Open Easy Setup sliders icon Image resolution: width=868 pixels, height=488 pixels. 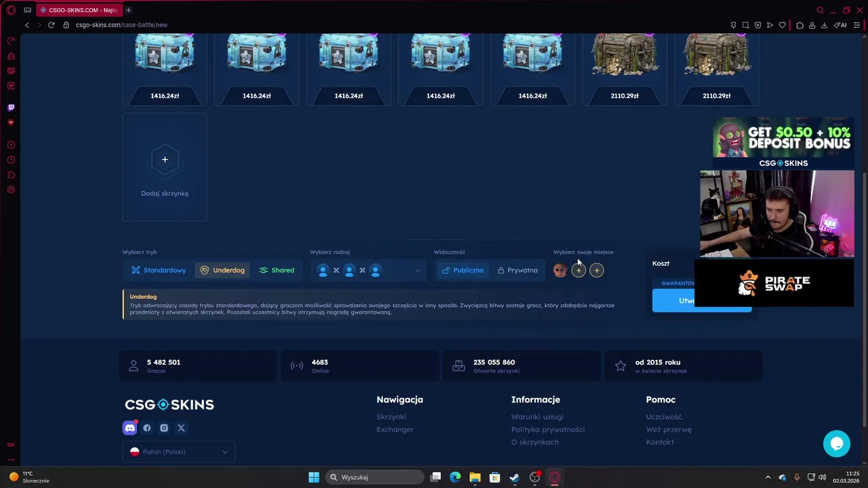(857, 25)
